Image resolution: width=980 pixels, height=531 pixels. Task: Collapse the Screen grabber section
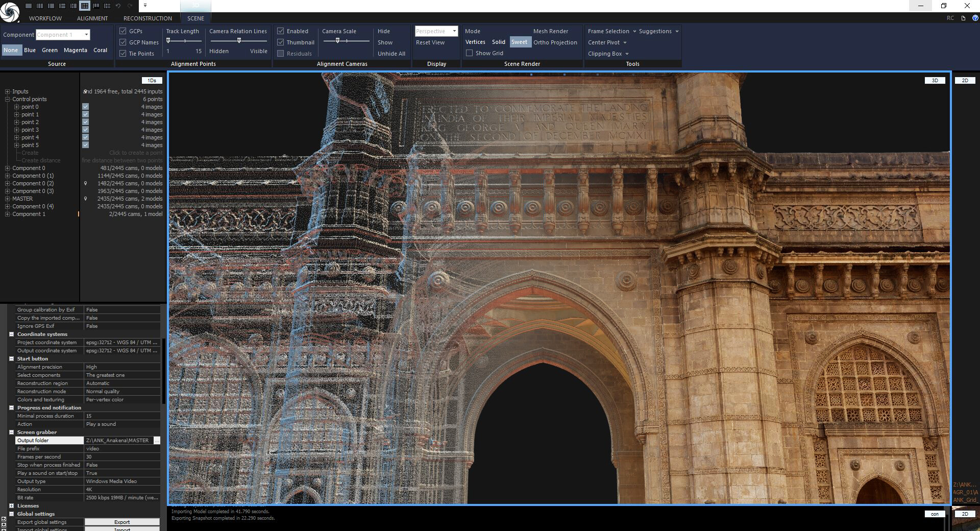11,432
